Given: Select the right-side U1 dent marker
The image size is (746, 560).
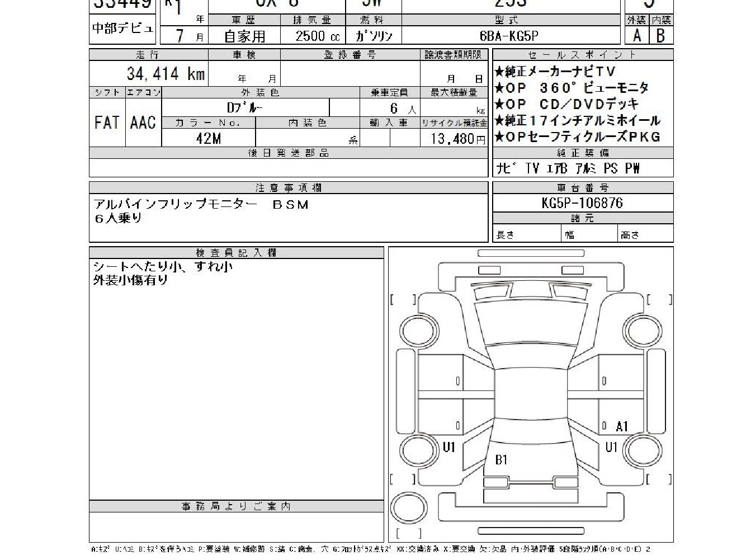Looking at the screenshot, I should click(x=611, y=447).
